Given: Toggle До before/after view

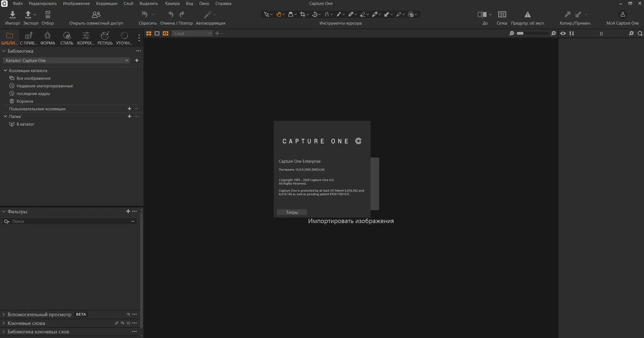Looking at the screenshot, I should click(x=482, y=14).
